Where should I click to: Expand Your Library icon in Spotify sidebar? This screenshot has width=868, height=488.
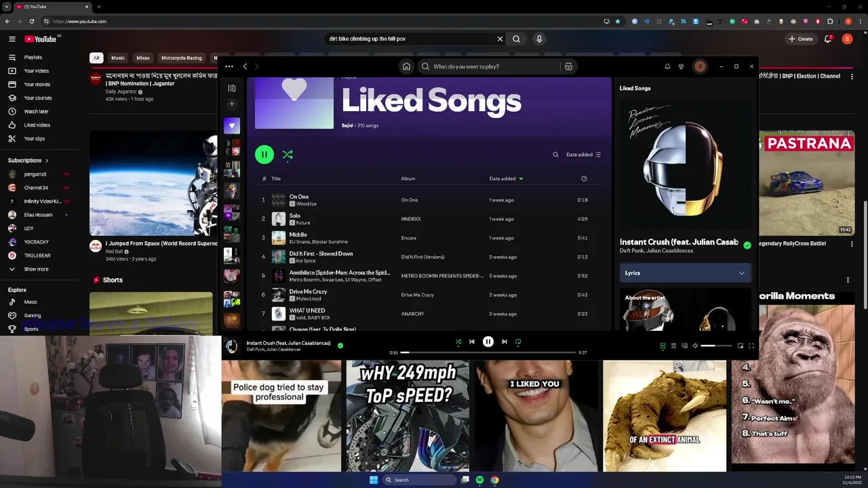coord(232,88)
